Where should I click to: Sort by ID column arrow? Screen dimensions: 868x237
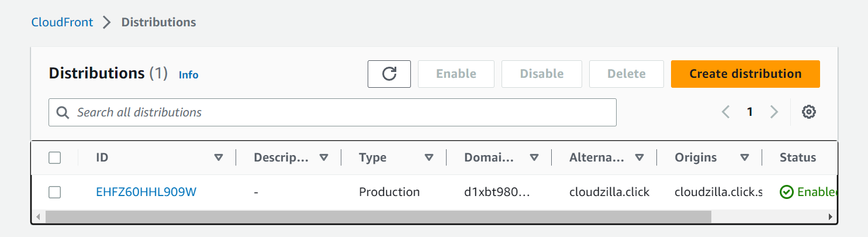(219, 157)
